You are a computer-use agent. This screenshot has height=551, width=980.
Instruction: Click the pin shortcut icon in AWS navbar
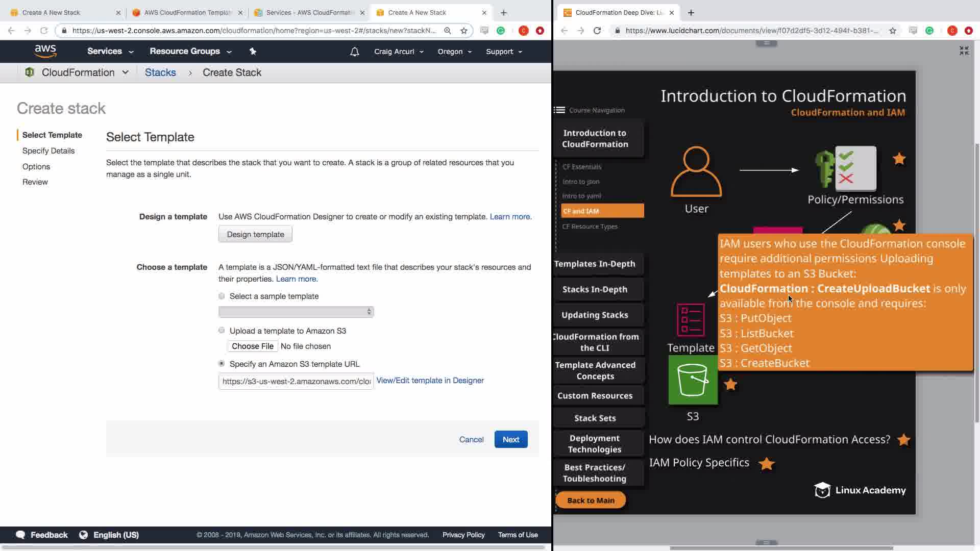(253, 51)
